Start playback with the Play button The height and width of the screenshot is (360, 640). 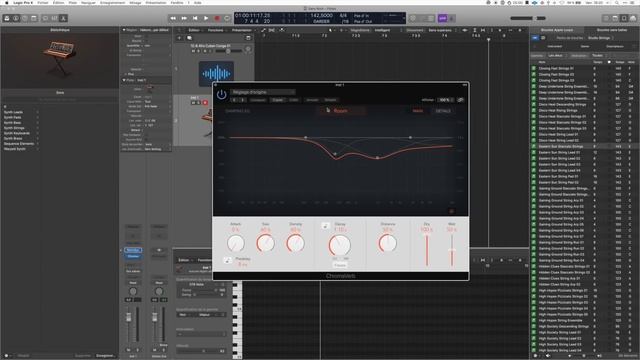tap(206, 18)
